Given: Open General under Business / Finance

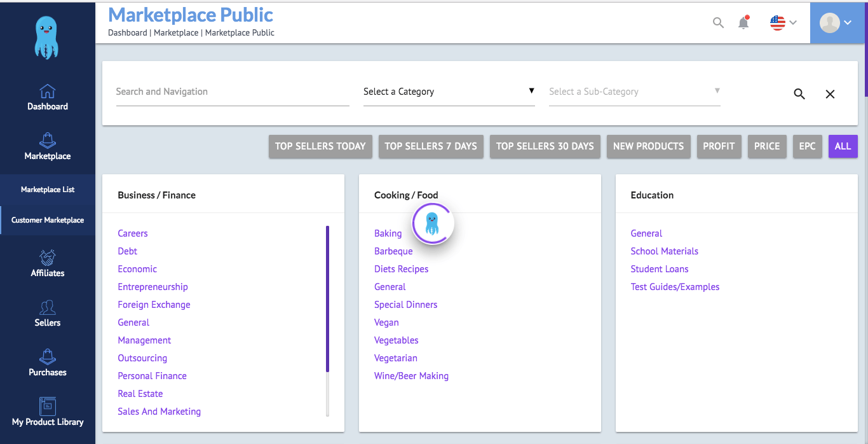Looking at the screenshot, I should coord(134,323).
